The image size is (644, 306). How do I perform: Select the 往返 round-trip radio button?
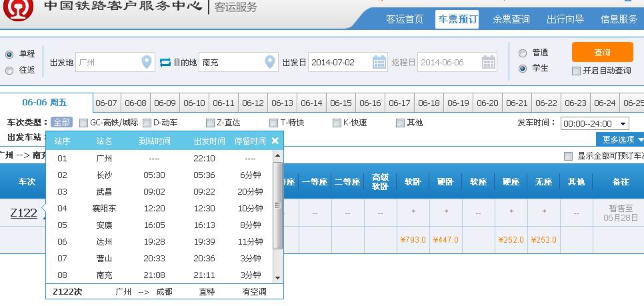9,70
